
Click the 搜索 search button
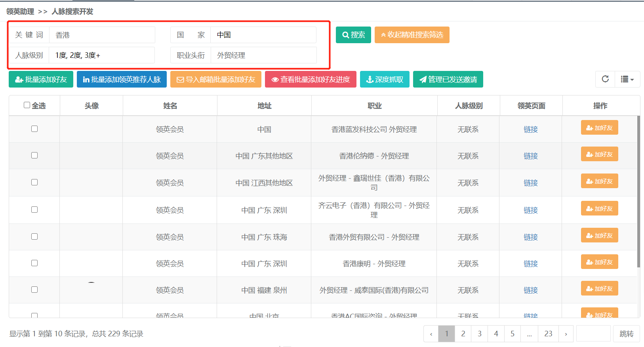tap(353, 35)
